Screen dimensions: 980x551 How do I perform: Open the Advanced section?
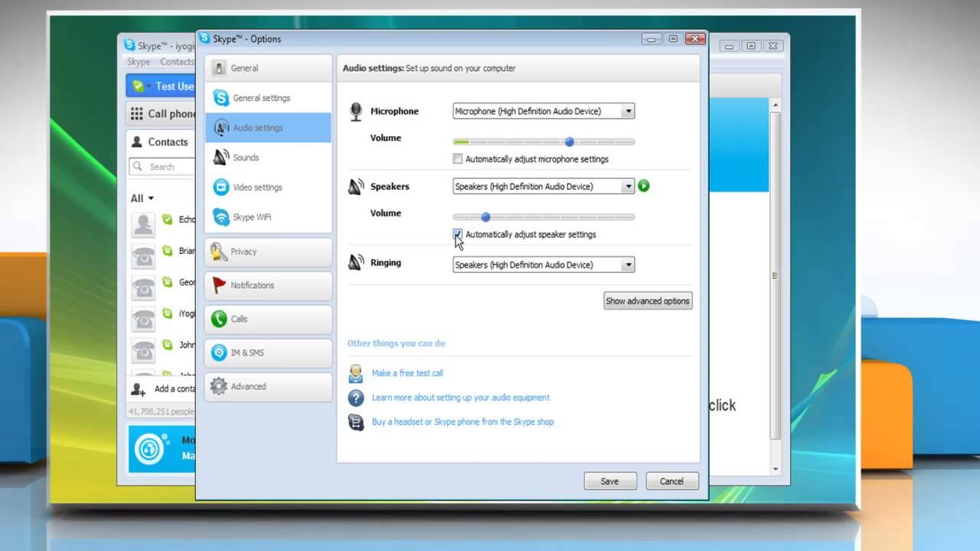pos(268,386)
